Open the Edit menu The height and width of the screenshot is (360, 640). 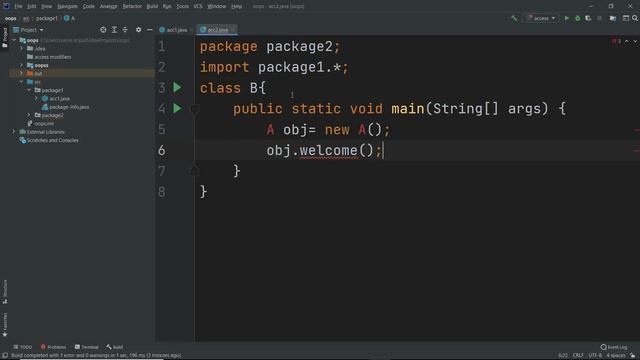pos(31,7)
